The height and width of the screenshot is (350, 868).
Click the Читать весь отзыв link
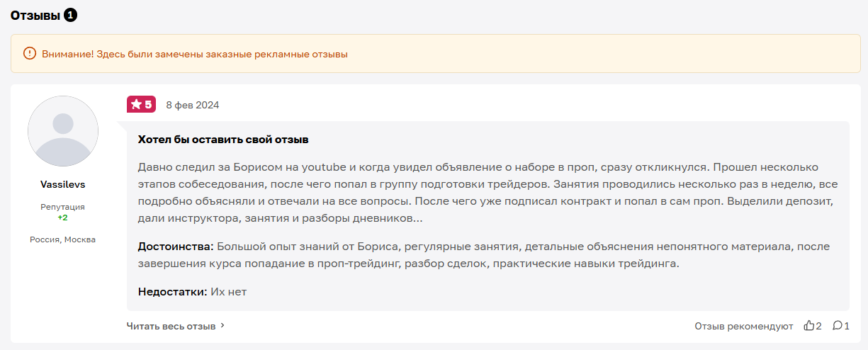click(x=171, y=326)
